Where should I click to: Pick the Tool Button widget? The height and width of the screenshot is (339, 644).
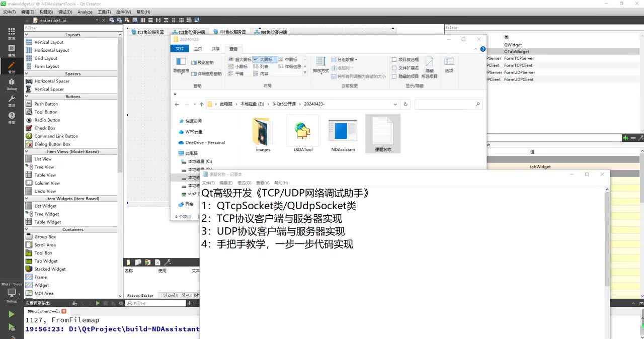click(x=46, y=112)
